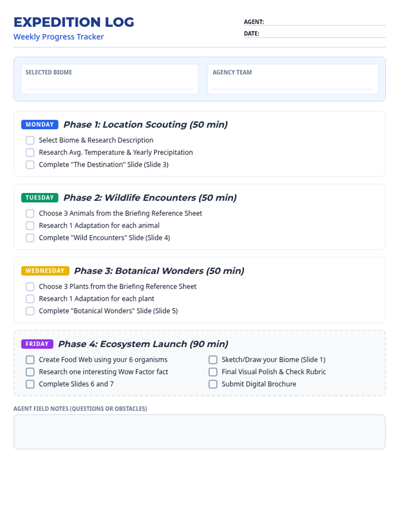Mark 'Complete The Destination Slide' checkbox

30,165
